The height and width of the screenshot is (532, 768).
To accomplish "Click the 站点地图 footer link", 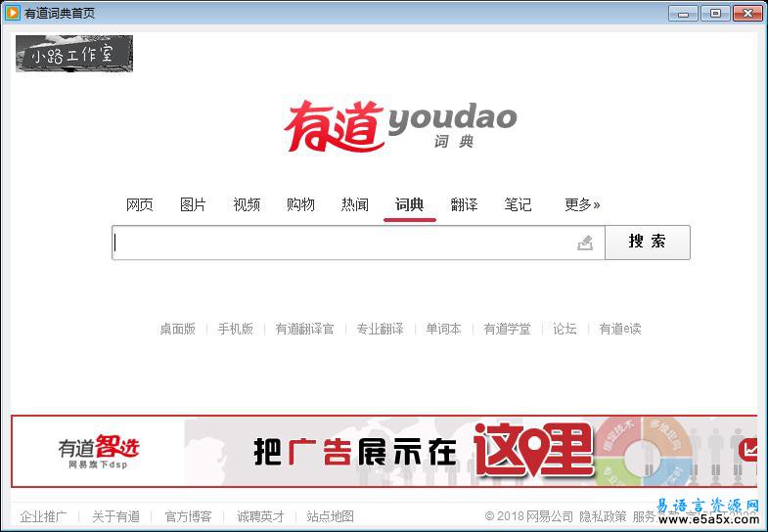I will (330, 516).
